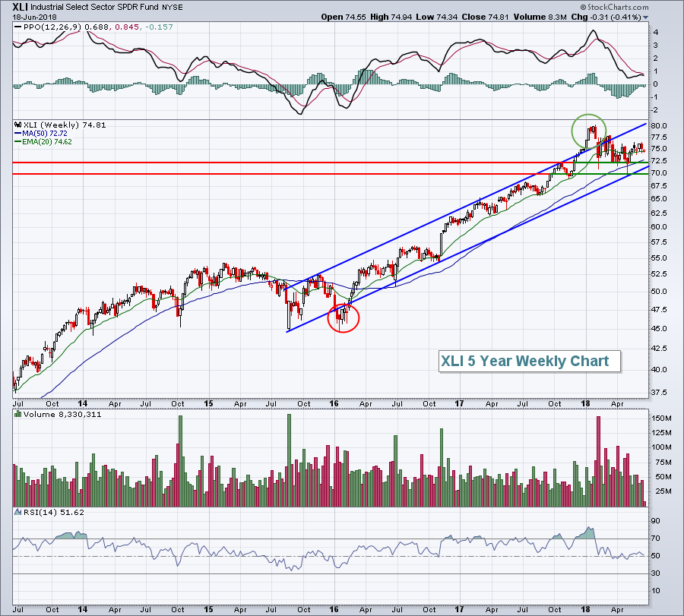684x616 pixels.
Task: Select the PPO(12,26,9) indicator legend
Action: pos(48,27)
